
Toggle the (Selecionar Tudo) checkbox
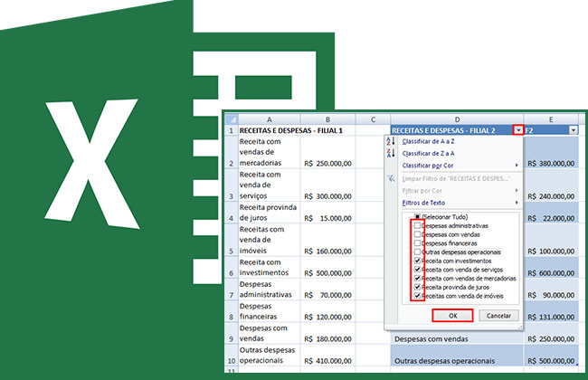[x=417, y=217]
